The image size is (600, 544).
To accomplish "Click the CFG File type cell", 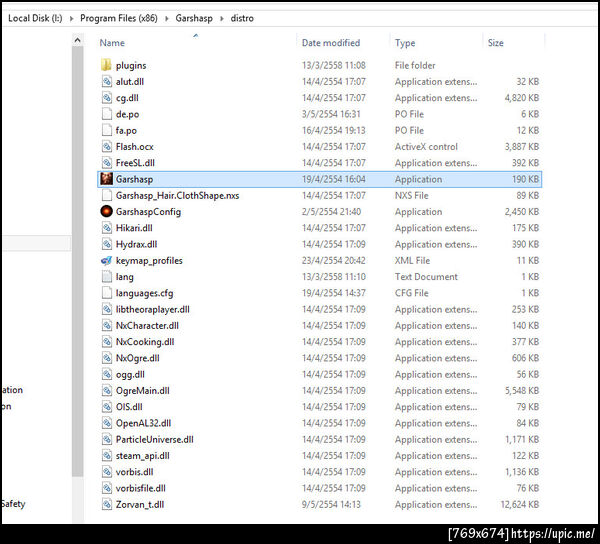I will pos(412,293).
